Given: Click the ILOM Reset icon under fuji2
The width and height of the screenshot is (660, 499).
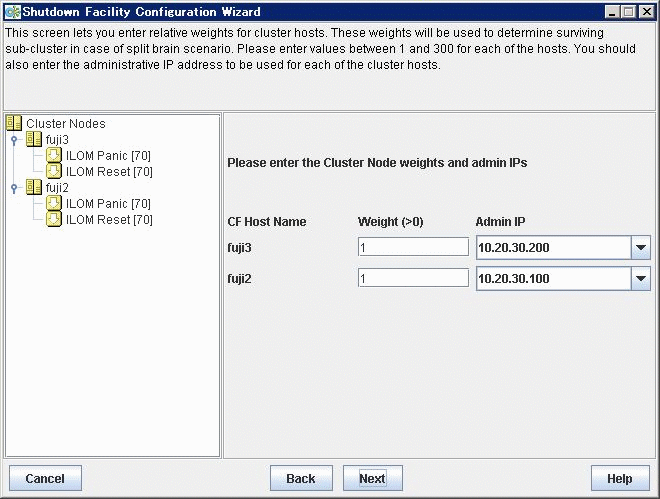Looking at the screenshot, I should (54, 219).
